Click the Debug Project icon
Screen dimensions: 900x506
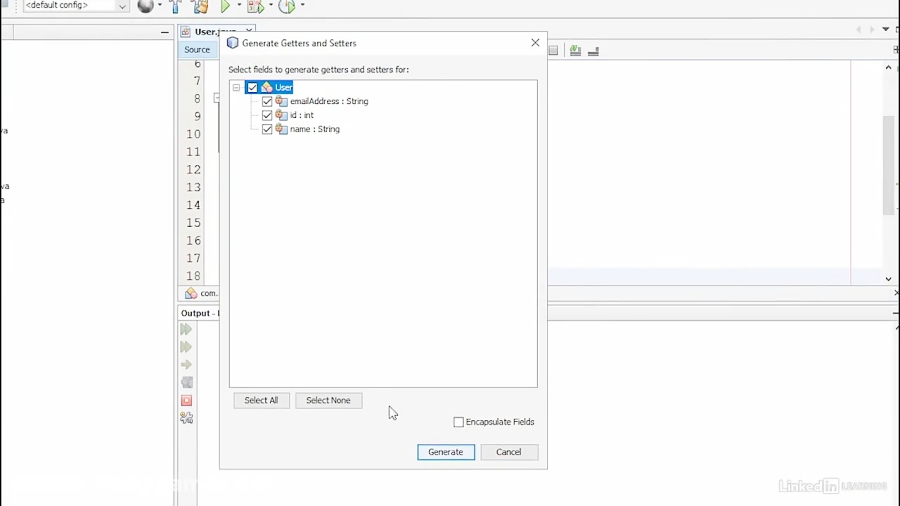[255, 6]
